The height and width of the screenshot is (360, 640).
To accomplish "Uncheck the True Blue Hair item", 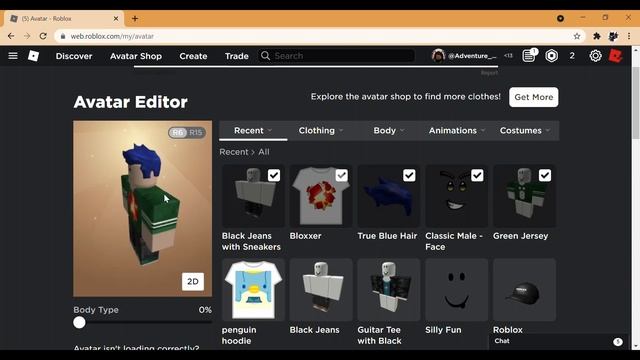I will pos(409,176).
